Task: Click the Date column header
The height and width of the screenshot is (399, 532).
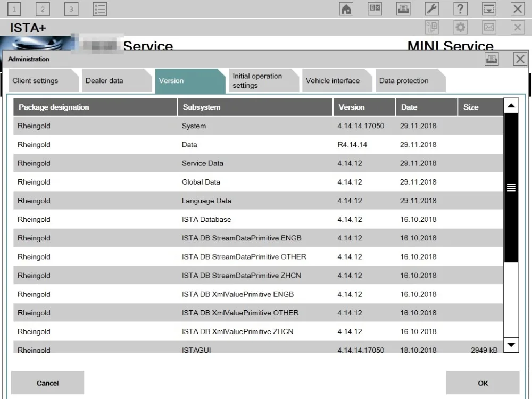Action: pos(426,107)
